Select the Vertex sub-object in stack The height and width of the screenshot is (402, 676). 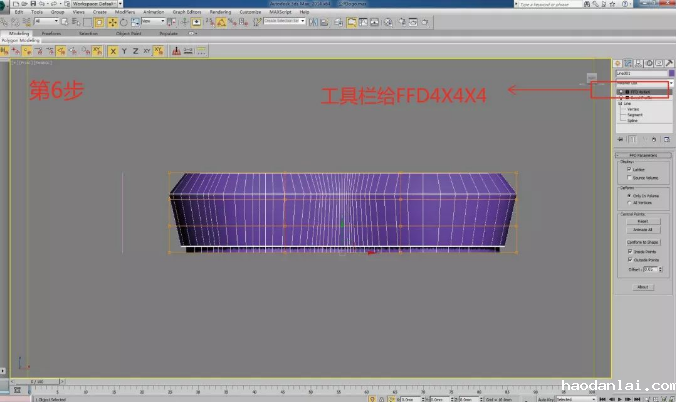click(633, 110)
